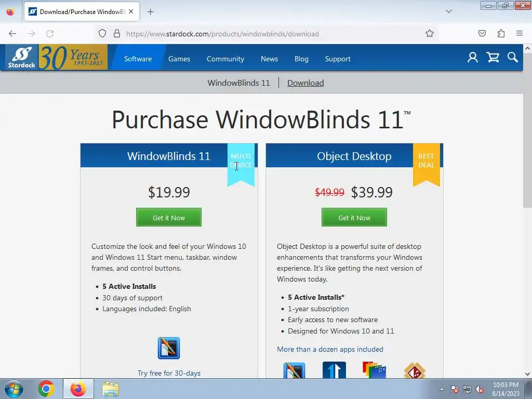Open the News menu
The width and height of the screenshot is (532, 399).
point(270,59)
